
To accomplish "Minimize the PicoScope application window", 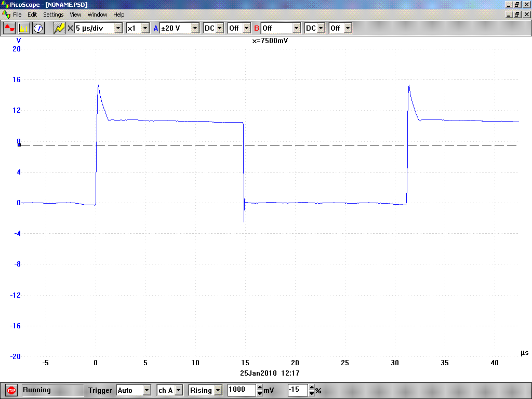I will (x=509, y=4).
